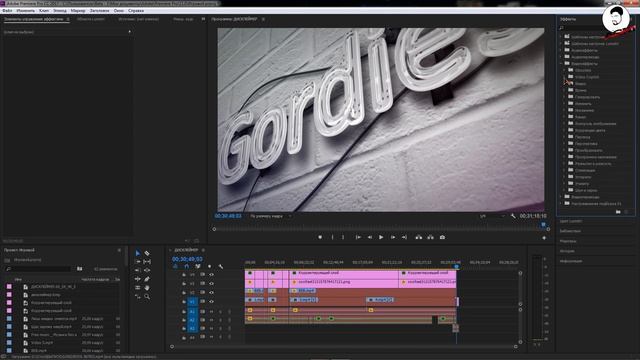This screenshot has height=360, width=640.
Task: Hide track V3 with eye icon
Action: click(x=211, y=283)
